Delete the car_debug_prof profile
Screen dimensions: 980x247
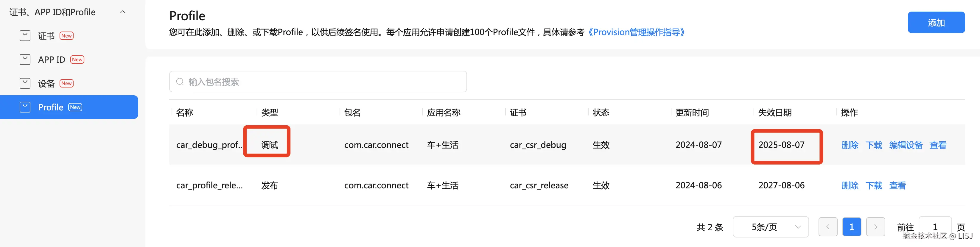850,145
